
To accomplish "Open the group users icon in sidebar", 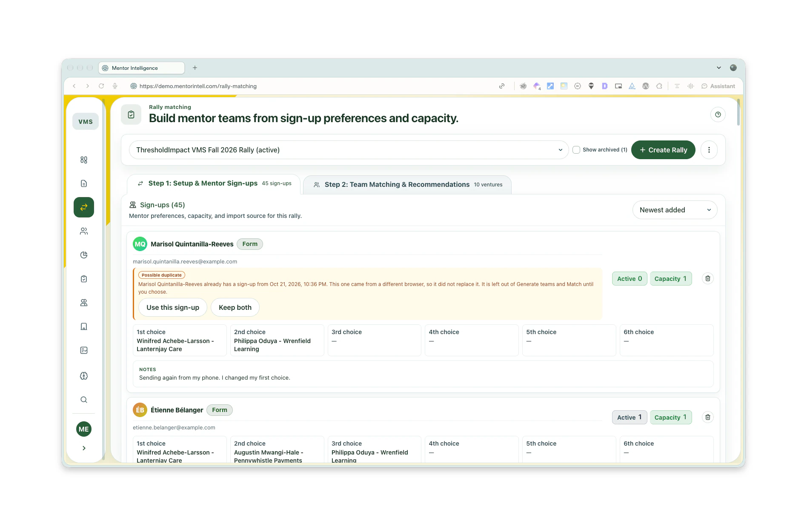I will coord(84,303).
